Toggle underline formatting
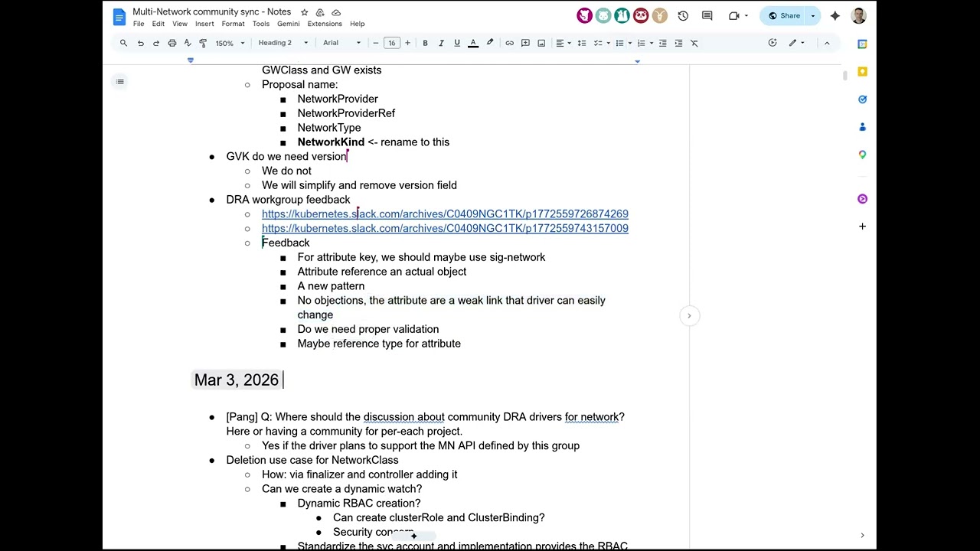This screenshot has width=980, height=551. click(x=457, y=43)
